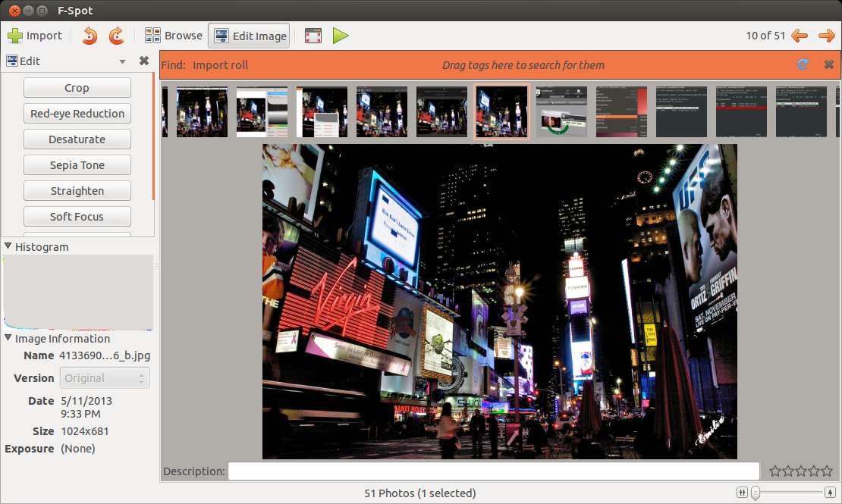This screenshot has width=842, height=504.
Task: Select thumbnail with green circular arrow
Action: [561, 111]
